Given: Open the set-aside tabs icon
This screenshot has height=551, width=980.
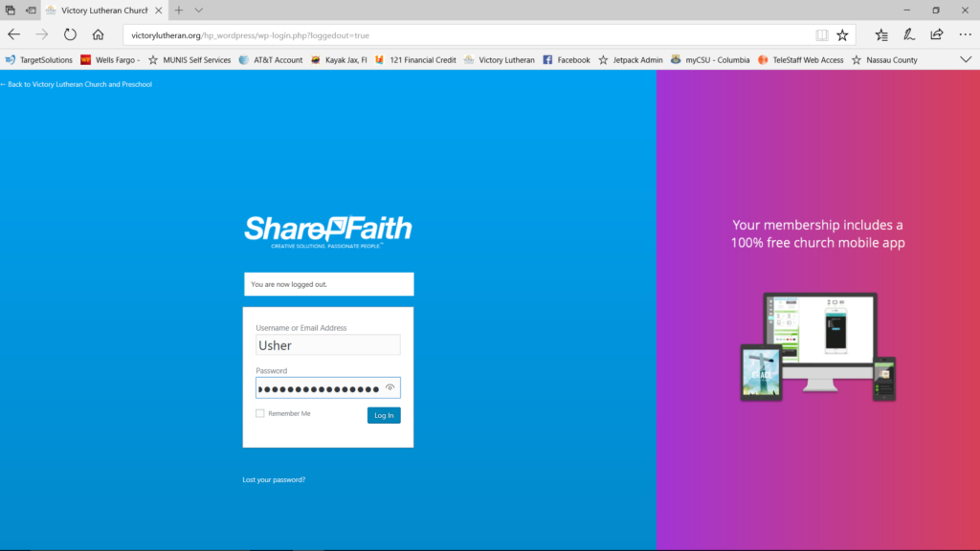Looking at the screenshot, I should tap(10, 10).
